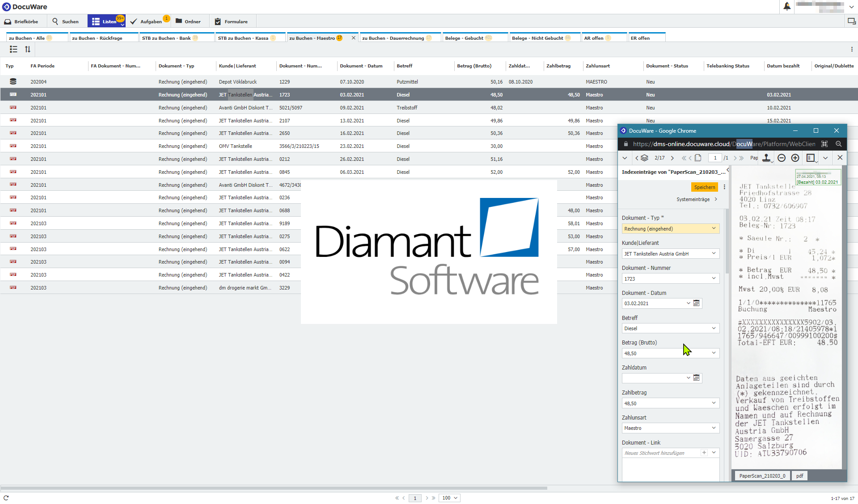Toggle the index panel view icon

(x=811, y=158)
